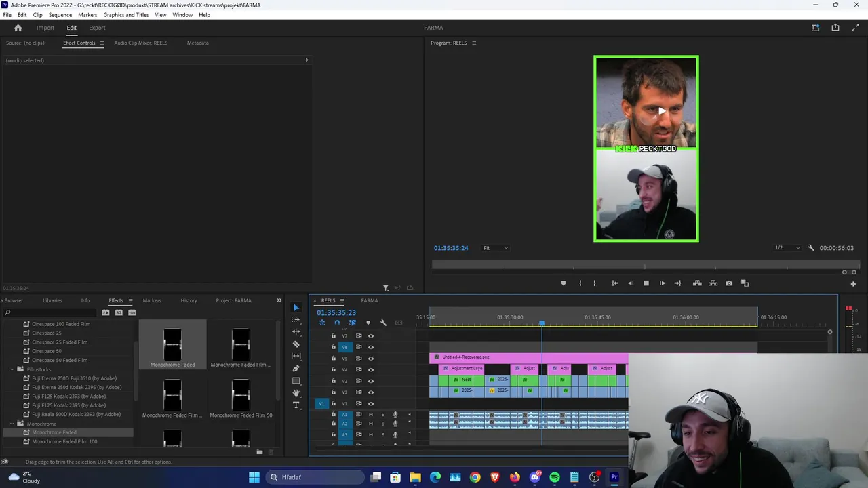868x488 pixels.
Task: Open Comparison View in Program monitor
Action: [x=745, y=283]
